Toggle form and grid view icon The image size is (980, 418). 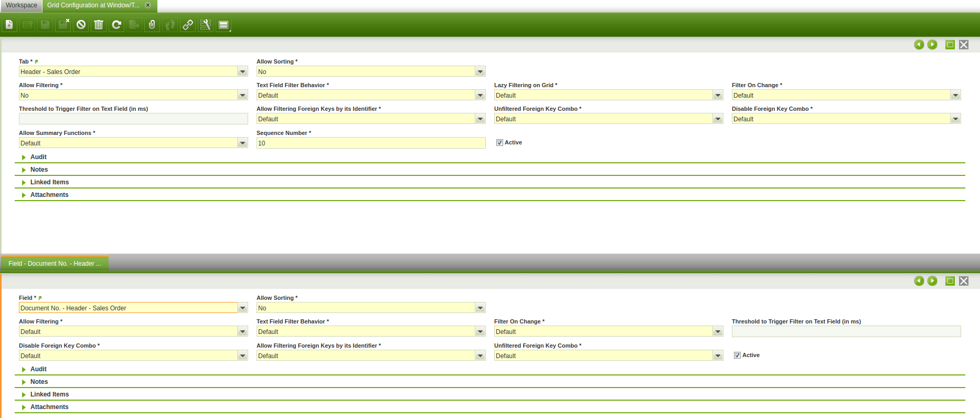(223, 25)
